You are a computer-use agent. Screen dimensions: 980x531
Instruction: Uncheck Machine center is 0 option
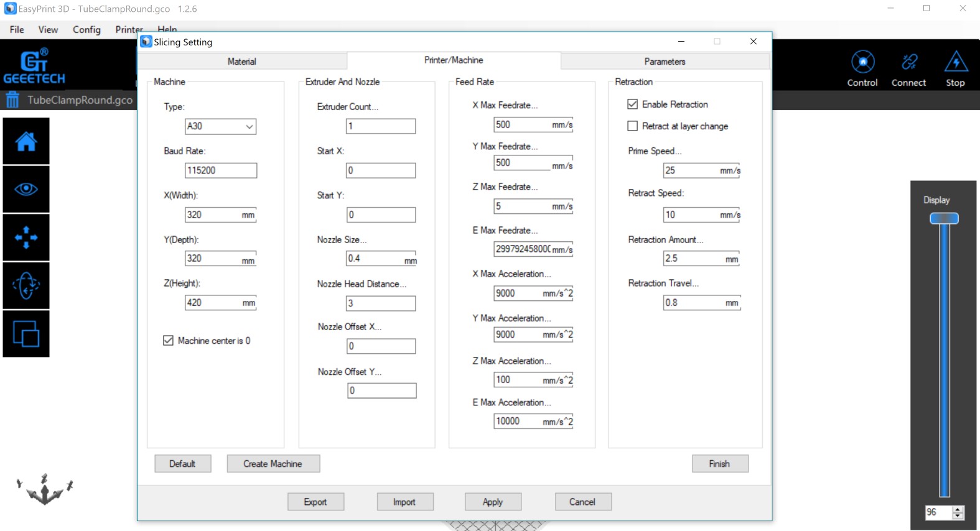[x=168, y=341]
